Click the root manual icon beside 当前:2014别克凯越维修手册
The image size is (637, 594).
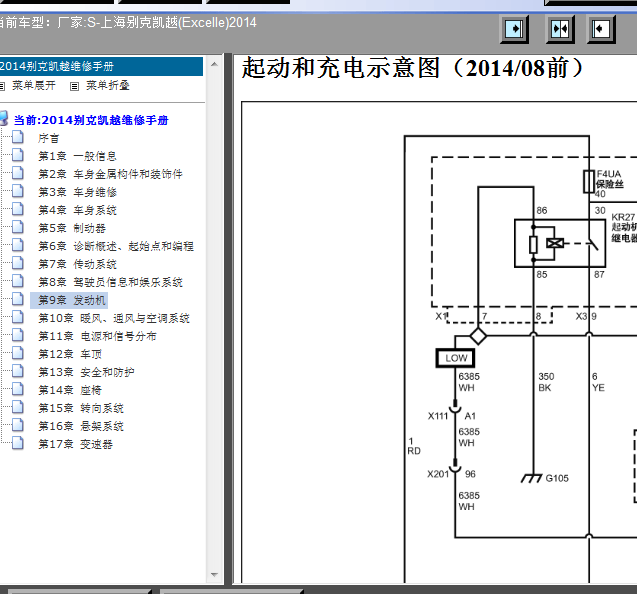pyautogui.click(x=5, y=120)
